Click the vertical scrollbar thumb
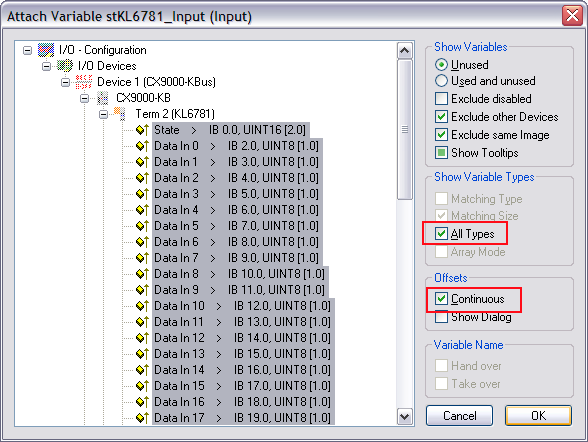Viewport: 588px width, 442px height. 405,130
